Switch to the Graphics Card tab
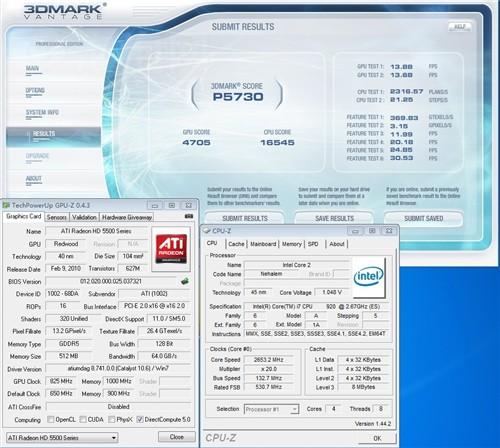Image resolution: width=500 pixels, height=448 pixels. point(24,216)
